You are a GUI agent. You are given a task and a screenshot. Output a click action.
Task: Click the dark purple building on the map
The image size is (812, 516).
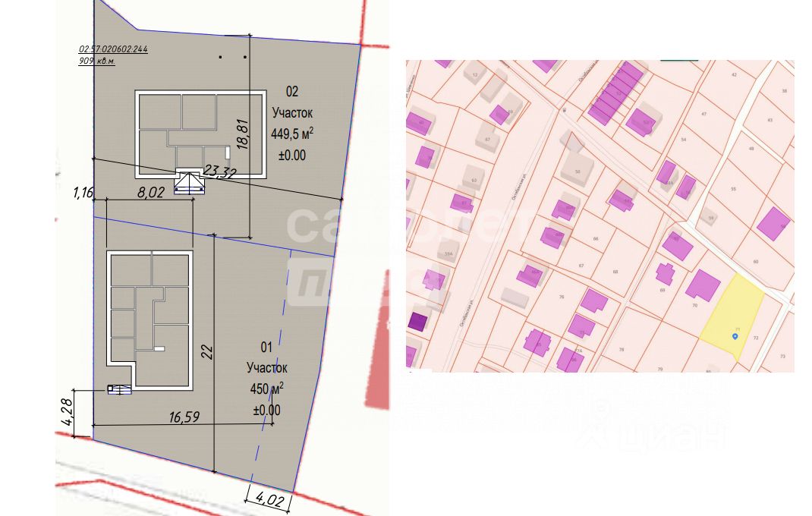click(x=418, y=322)
